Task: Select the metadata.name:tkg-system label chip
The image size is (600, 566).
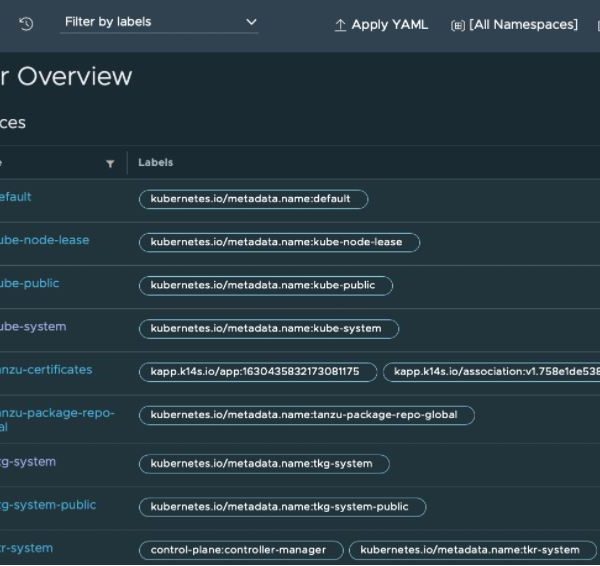Action: 263,464
